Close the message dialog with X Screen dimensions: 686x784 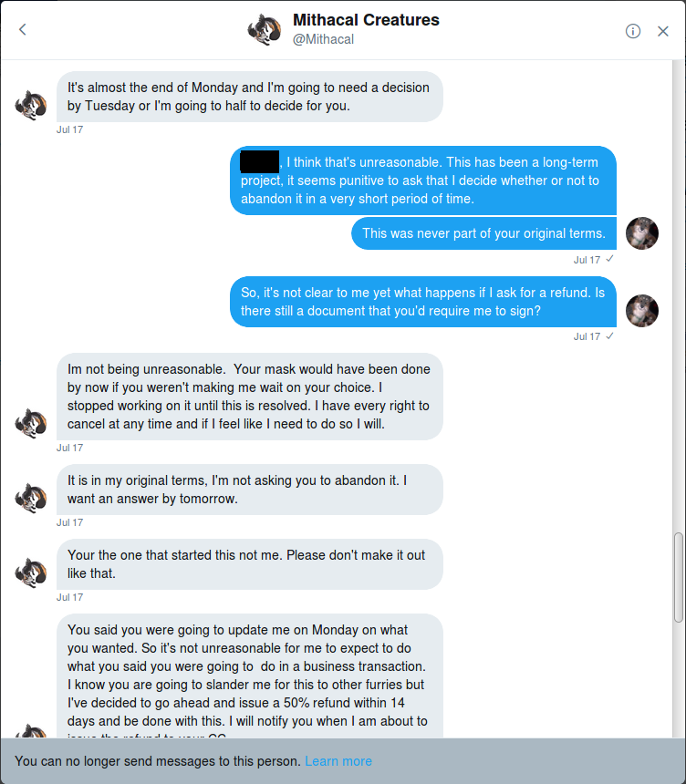663,31
